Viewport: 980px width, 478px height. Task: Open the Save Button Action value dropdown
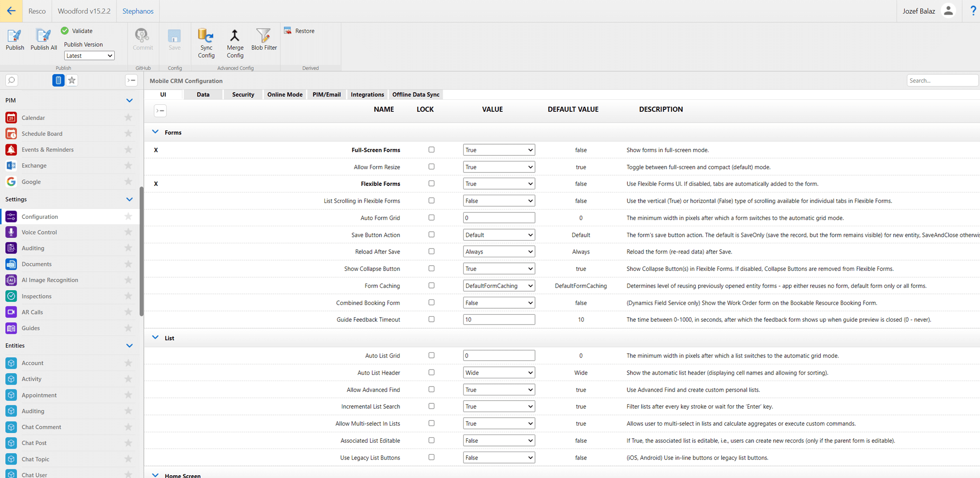coord(499,235)
